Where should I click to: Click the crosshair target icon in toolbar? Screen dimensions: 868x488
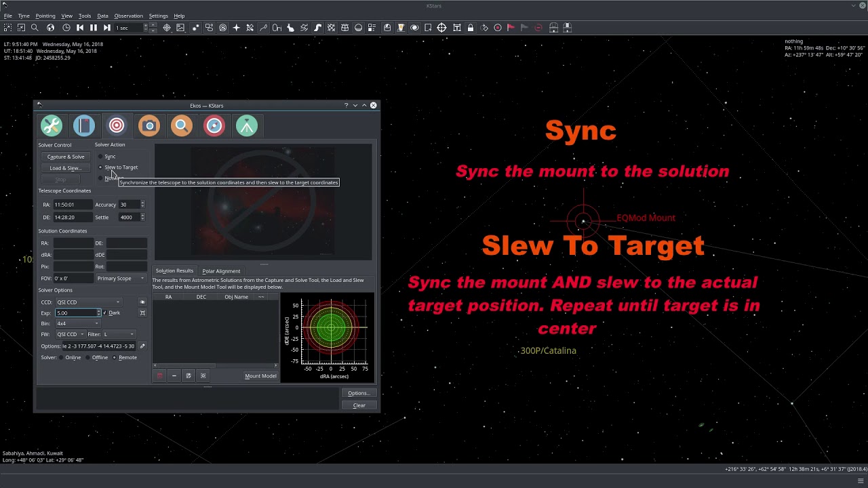coord(441,28)
